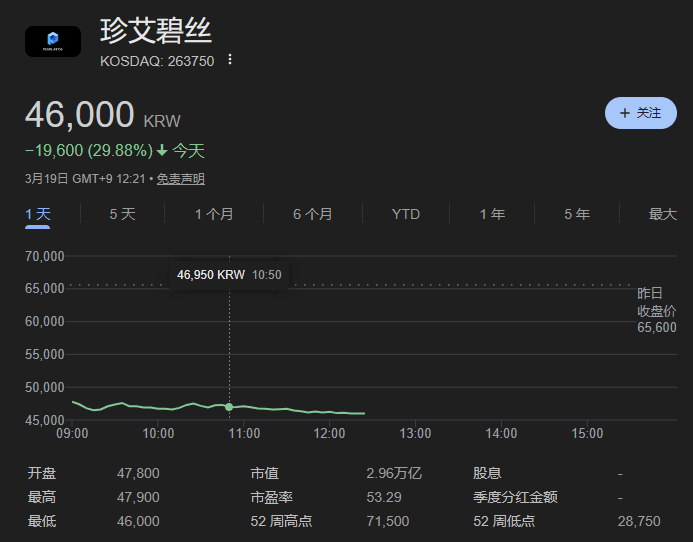Click the 昨日收盘价 65,600 label
Image resolution: width=693 pixels, height=542 pixels.
[656, 310]
